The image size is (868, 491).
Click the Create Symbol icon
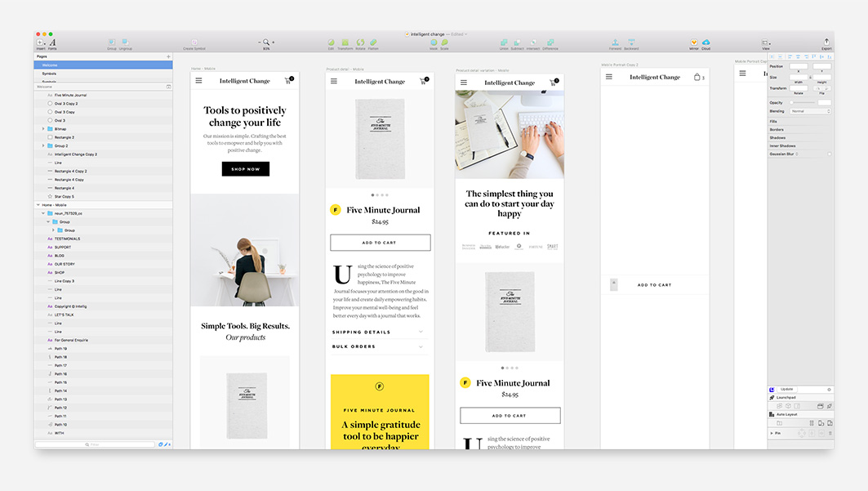tap(194, 42)
